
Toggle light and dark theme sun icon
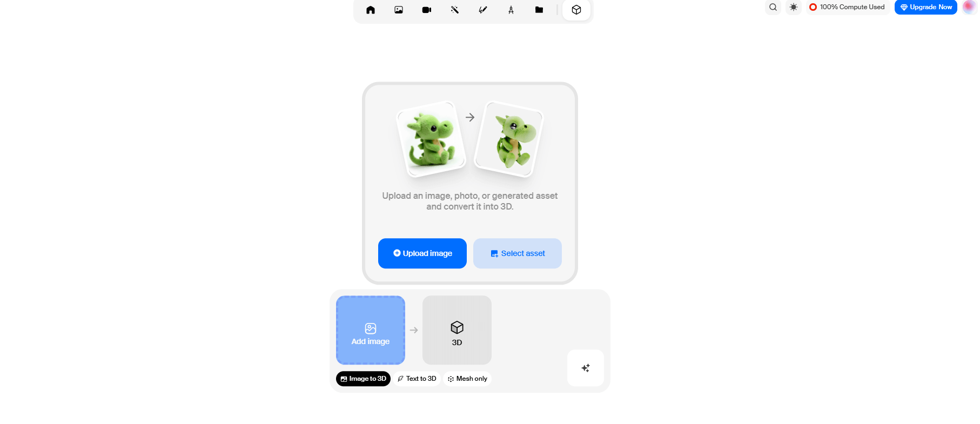(x=794, y=7)
